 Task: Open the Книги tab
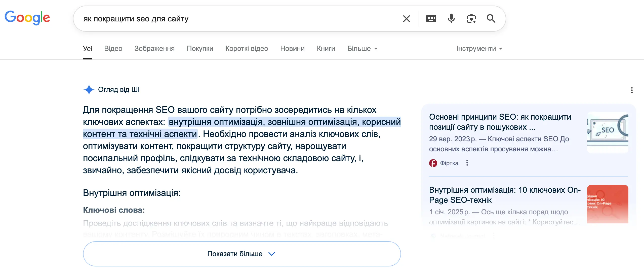326,48
